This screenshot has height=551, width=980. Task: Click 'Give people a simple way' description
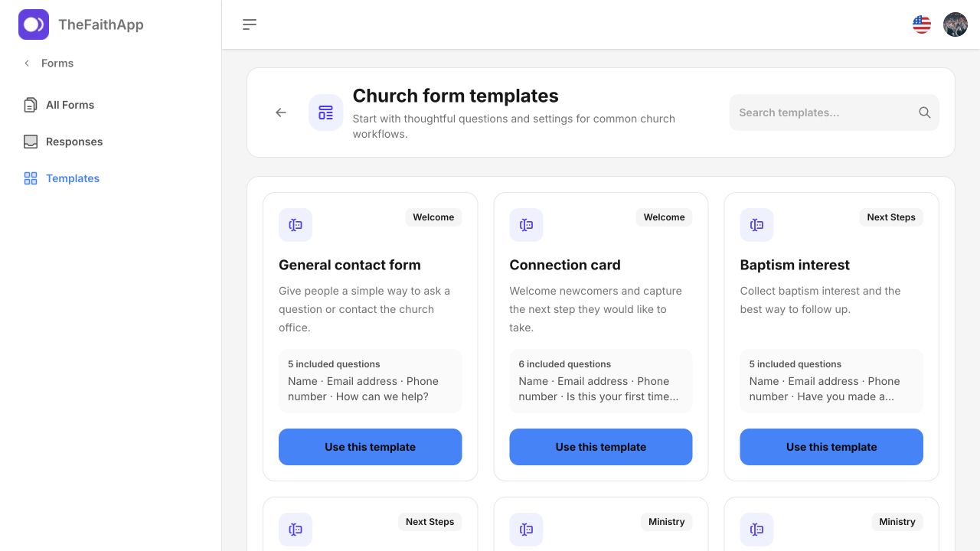364,309
